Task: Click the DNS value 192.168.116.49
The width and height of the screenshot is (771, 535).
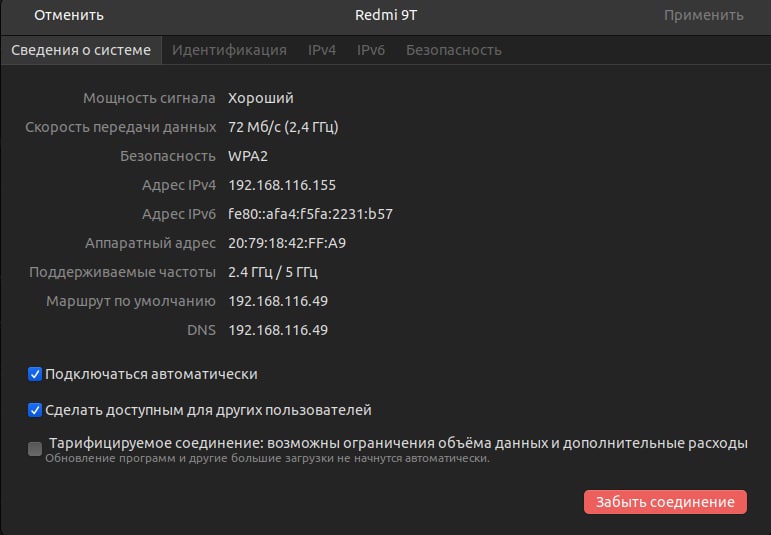Action: click(278, 330)
